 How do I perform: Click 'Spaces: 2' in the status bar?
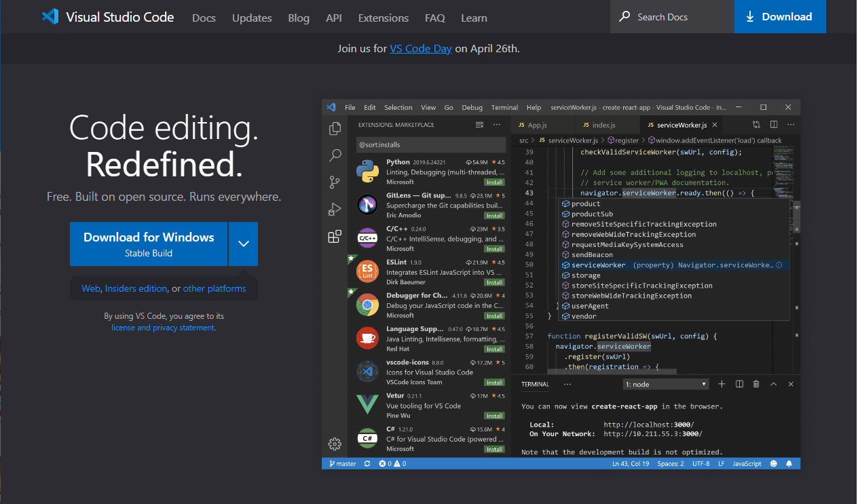[x=671, y=464]
